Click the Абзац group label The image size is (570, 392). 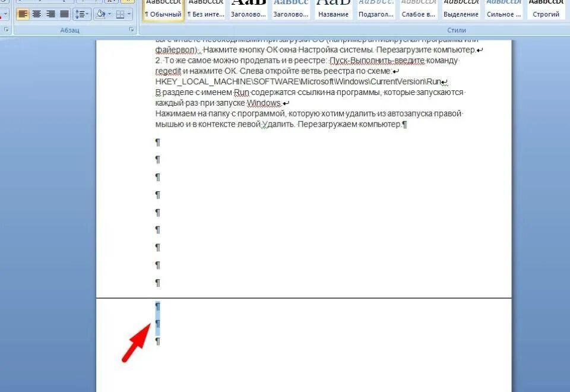coord(69,30)
